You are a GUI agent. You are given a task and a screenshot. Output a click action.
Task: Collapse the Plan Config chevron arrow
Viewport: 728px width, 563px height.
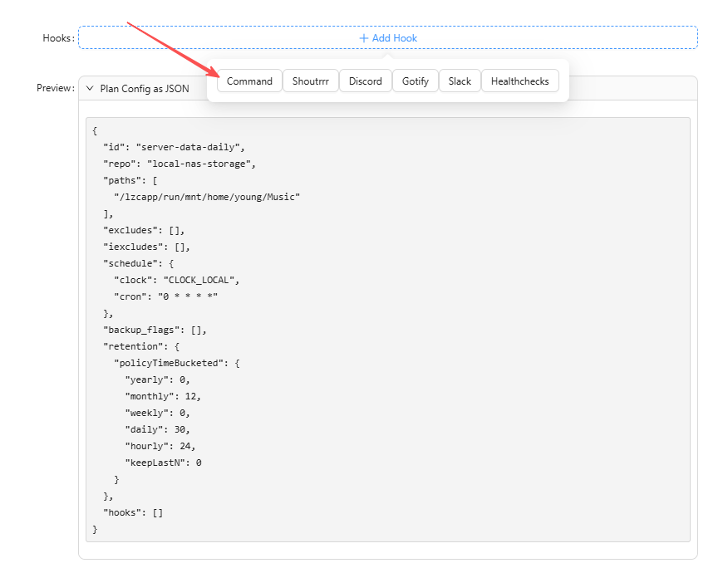[90, 88]
